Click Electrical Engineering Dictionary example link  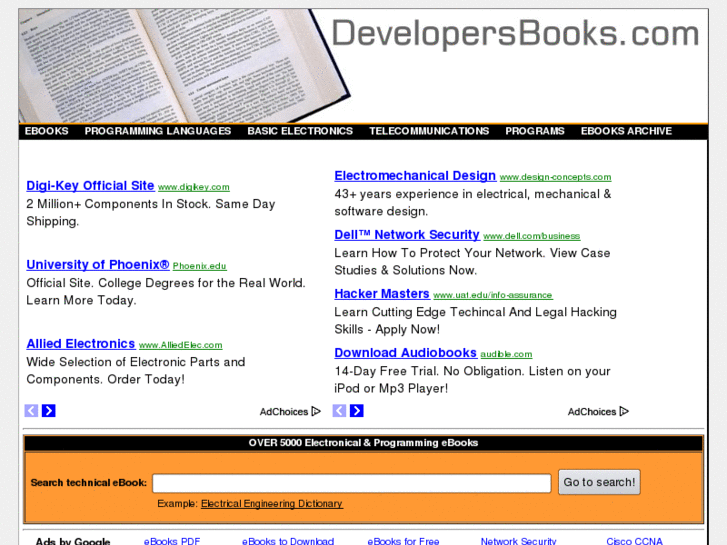[x=272, y=504]
